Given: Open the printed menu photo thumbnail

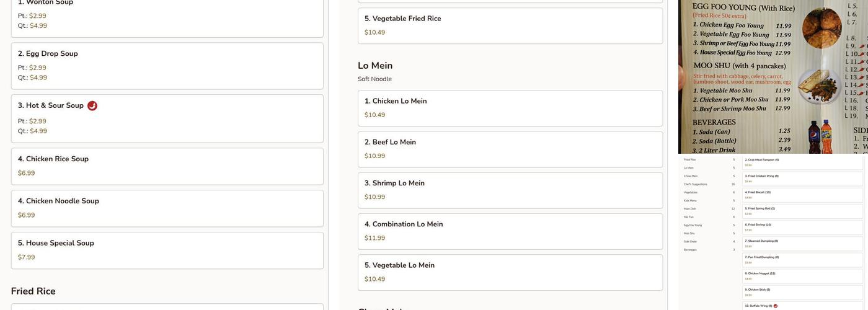Looking at the screenshot, I should pyautogui.click(x=773, y=76).
